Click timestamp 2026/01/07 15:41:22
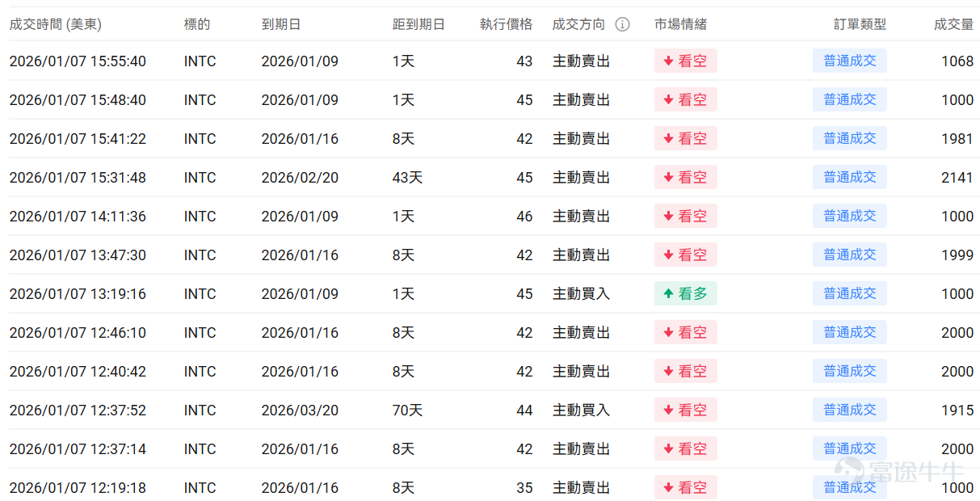This screenshot has width=980, height=501. coord(78,139)
